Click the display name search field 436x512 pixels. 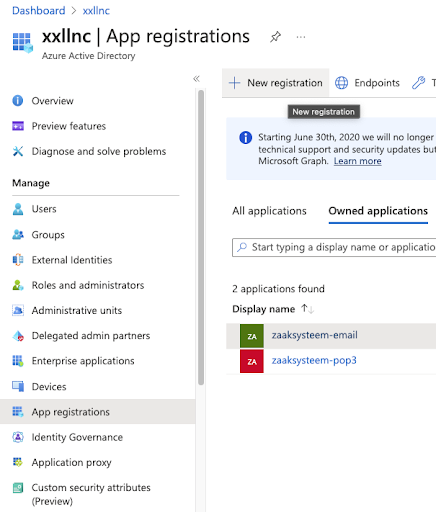334,247
